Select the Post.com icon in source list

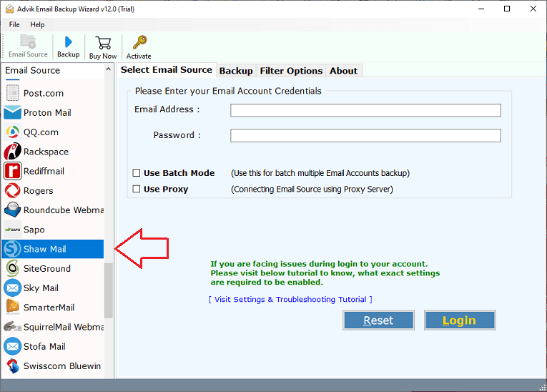13,93
